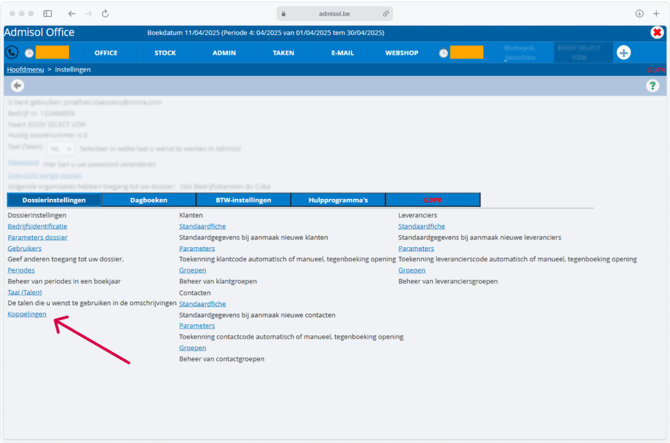The image size is (670, 443).
Task: Open Standaardfiche under Leveranciers
Action: pyautogui.click(x=422, y=226)
